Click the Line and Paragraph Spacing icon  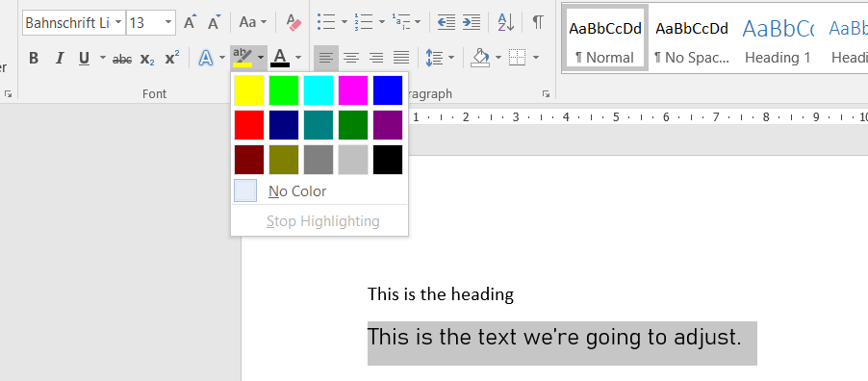tap(434, 57)
